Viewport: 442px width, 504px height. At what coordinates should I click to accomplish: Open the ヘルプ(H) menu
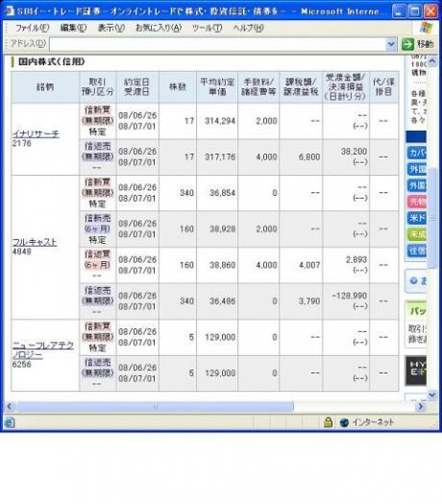(x=248, y=28)
